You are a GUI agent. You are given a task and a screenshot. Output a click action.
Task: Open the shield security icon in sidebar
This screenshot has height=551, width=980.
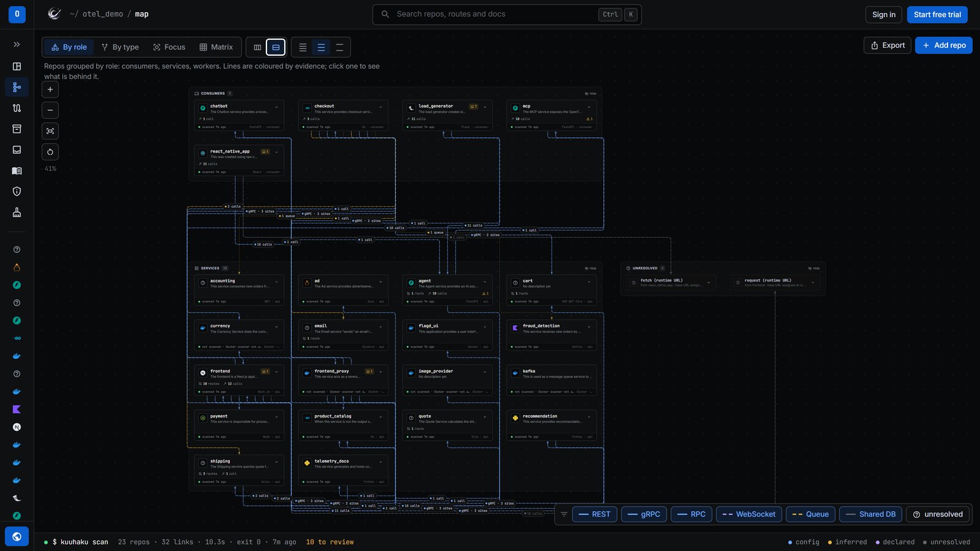point(17,192)
